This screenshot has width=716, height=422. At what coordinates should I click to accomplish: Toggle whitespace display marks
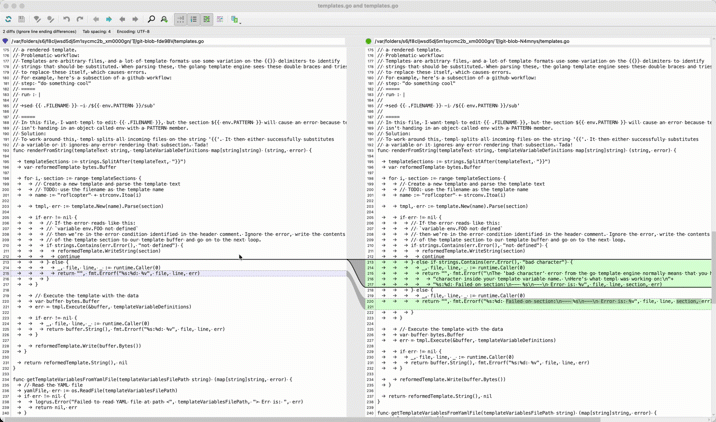point(180,19)
